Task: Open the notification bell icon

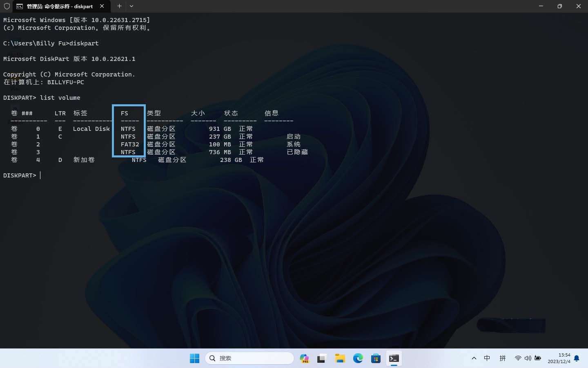Action: tap(577, 359)
